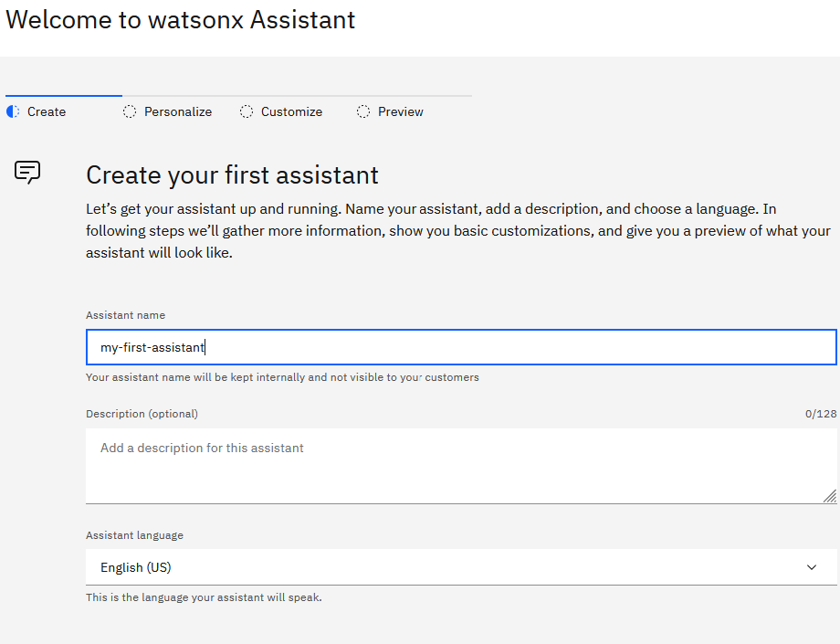This screenshot has width=840, height=644.
Task: Click the description box resize handle
Action: 829,496
